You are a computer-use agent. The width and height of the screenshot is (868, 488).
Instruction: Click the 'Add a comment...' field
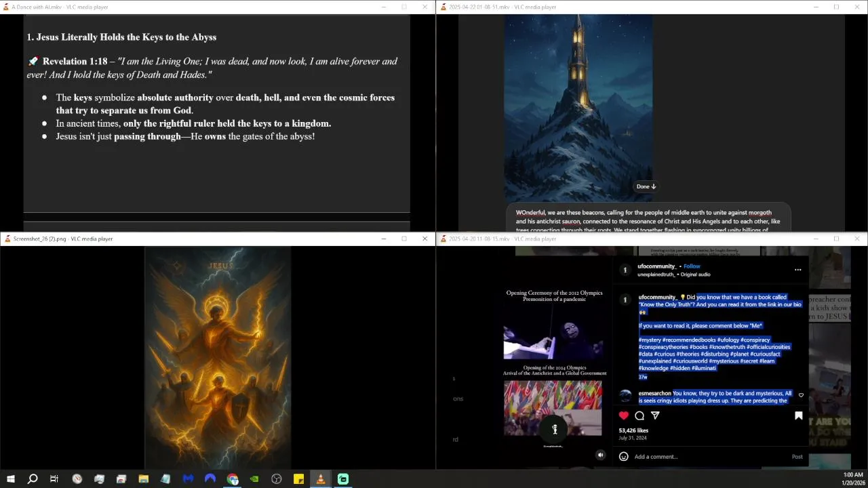click(x=710, y=457)
